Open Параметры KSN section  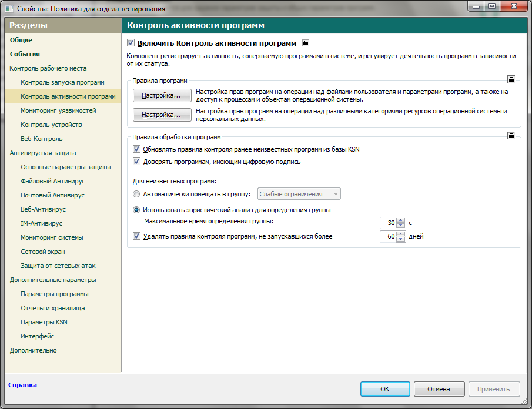pos(44,322)
